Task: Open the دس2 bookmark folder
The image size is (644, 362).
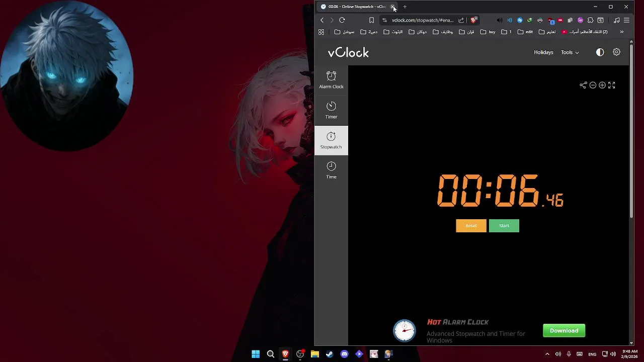Action: point(369,32)
